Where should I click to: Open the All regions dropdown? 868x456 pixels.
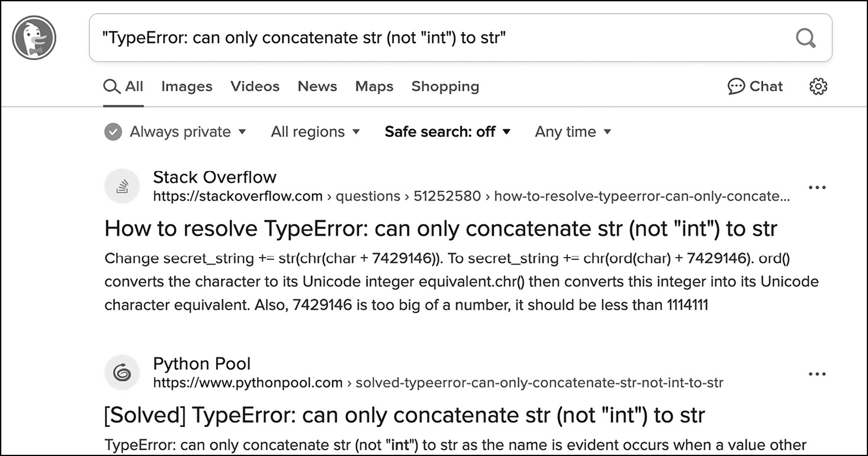[x=315, y=131]
